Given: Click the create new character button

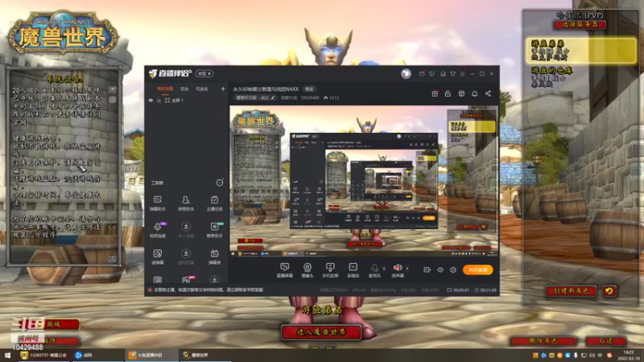Looking at the screenshot, I should click(571, 290).
